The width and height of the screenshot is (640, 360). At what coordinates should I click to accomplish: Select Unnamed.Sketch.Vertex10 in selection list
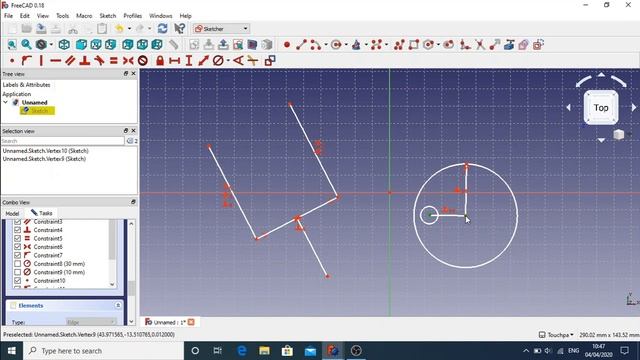click(x=45, y=151)
